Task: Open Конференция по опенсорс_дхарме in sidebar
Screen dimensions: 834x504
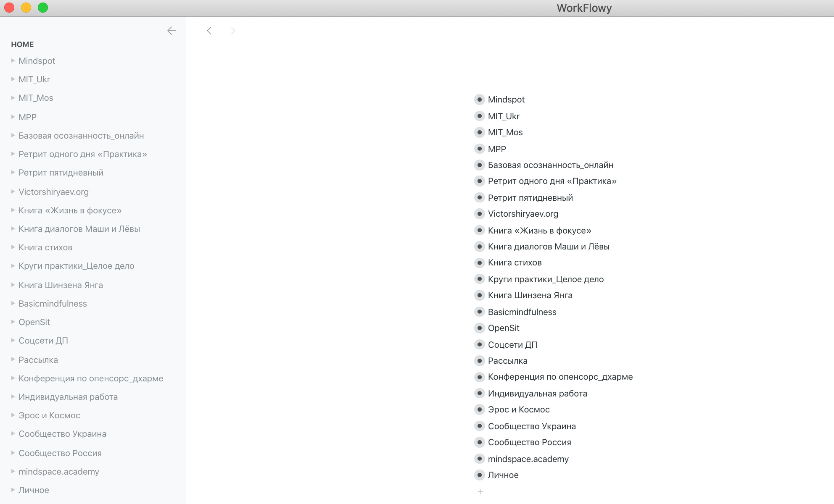Action: (91, 378)
